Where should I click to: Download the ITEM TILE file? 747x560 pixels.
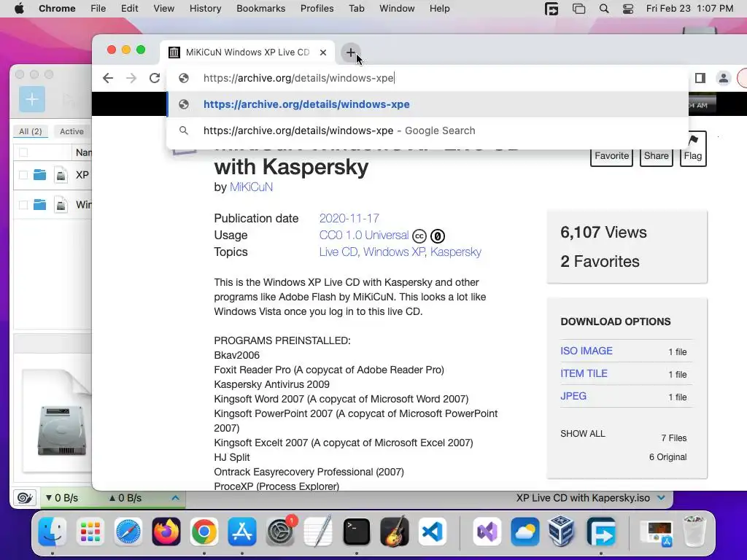click(x=584, y=373)
